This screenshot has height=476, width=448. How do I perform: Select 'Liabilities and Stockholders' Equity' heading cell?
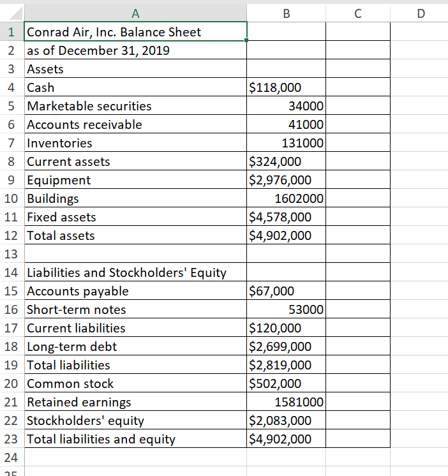pyautogui.click(x=135, y=272)
